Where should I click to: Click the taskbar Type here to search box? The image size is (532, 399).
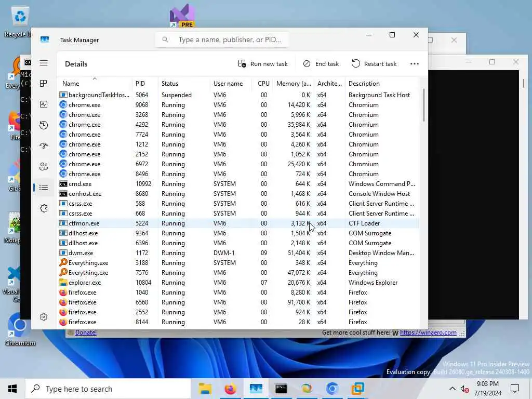(108, 389)
